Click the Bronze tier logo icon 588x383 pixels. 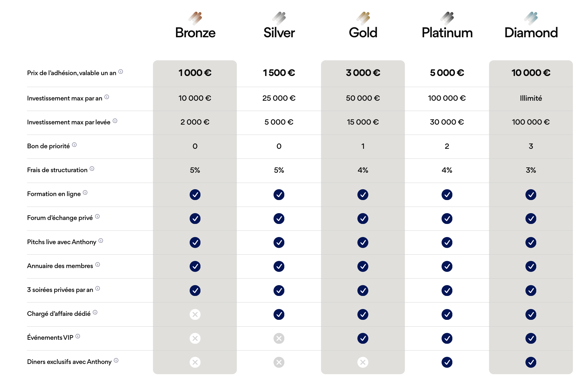coord(195,18)
